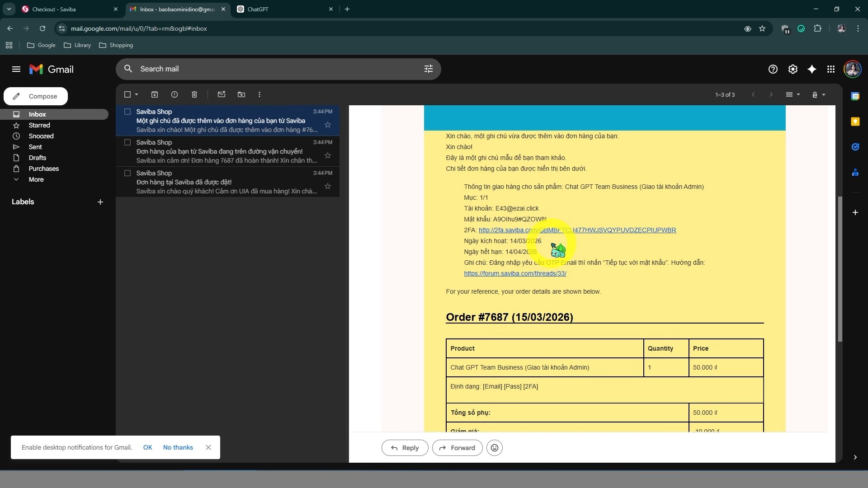Reload page in browser toolbar
The width and height of the screenshot is (868, 488).
click(42, 28)
